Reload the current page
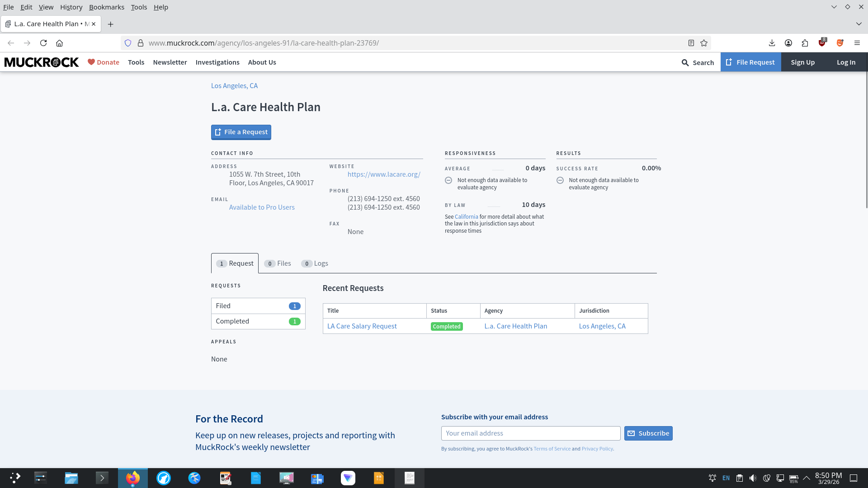 pyautogui.click(x=43, y=43)
